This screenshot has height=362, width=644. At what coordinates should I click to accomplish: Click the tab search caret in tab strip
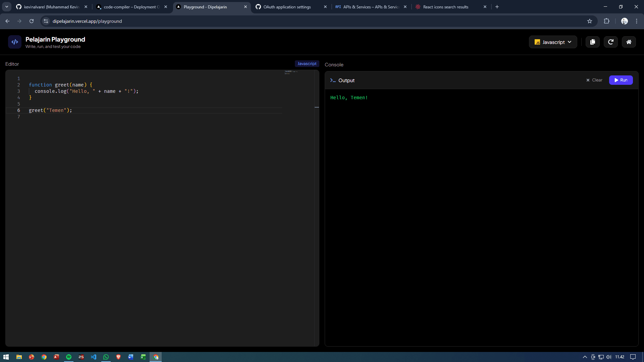pyautogui.click(x=6, y=6)
